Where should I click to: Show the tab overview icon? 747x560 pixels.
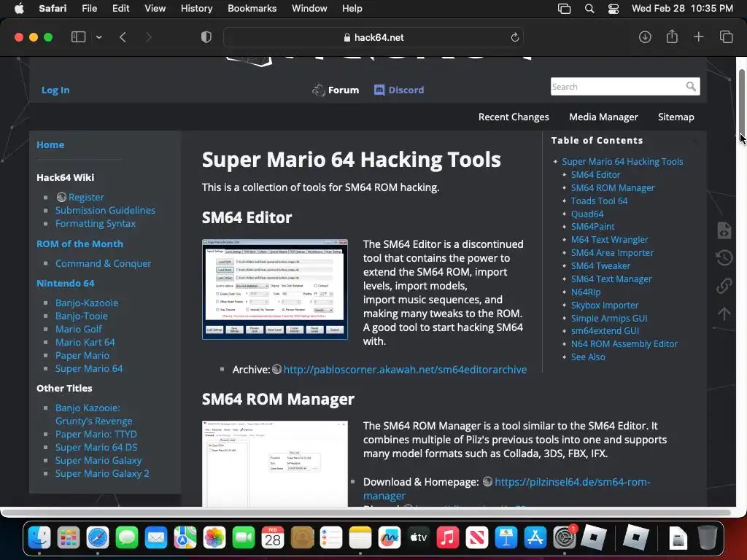726,37
